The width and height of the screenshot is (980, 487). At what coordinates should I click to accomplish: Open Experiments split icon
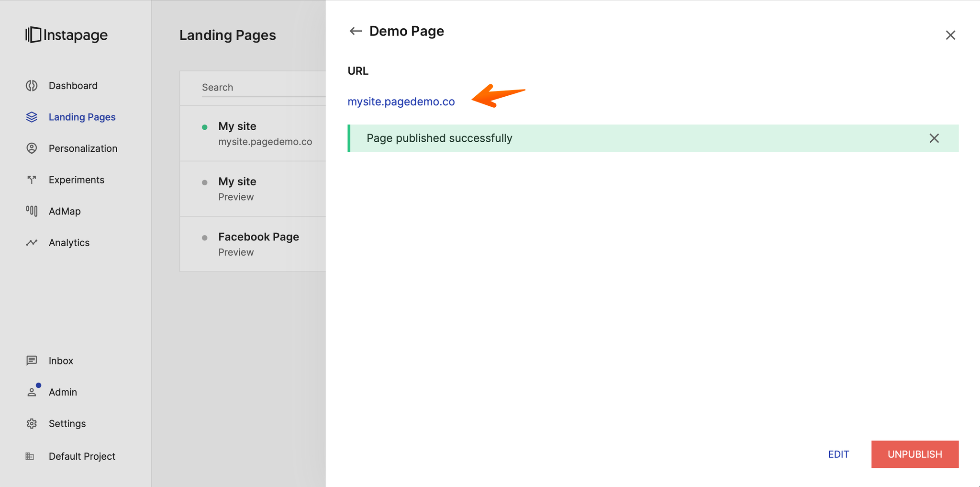tap(32, 180)
